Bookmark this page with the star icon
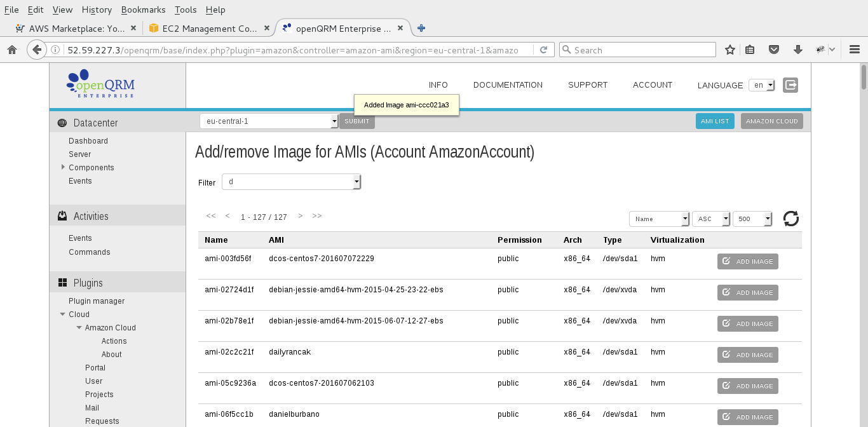 (730, 50)
